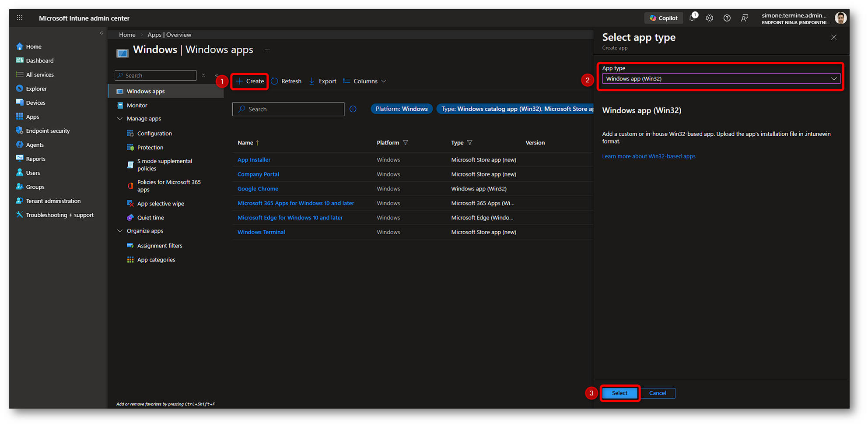
Task: Open the Google Chrome app link
Action: 258,189
